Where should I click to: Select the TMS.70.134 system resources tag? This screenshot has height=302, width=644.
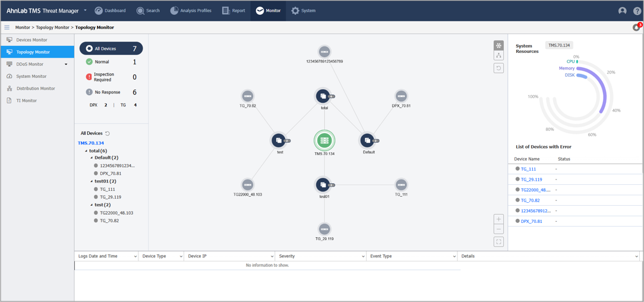(560, 45)
